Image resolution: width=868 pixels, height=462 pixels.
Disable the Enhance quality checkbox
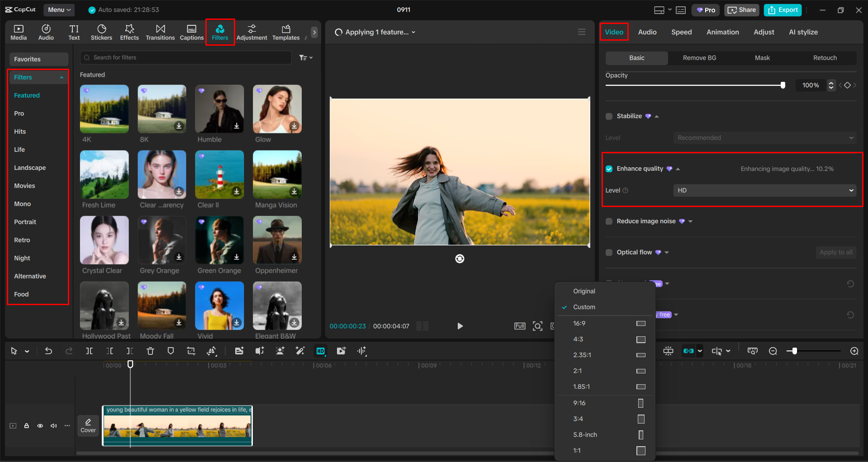(x=609, y=169)
